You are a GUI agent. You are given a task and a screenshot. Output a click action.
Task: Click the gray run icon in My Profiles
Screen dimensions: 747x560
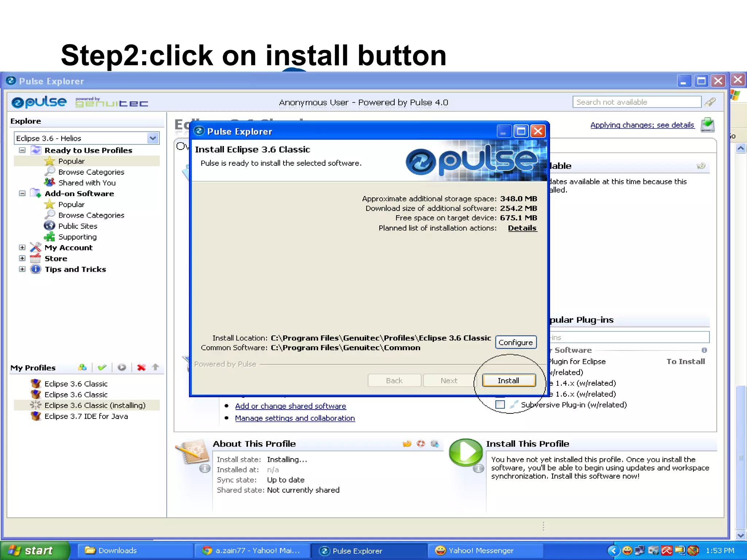pyautogui.click(x=122, y=367)
